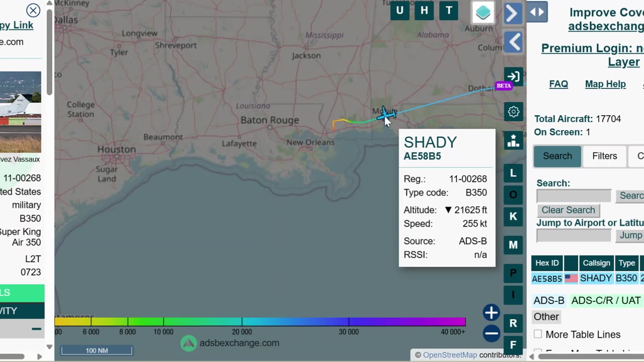Click the 30 000 altitude color scale segment
The height and width of the screenshot is (362, 644).
(349, 321)
